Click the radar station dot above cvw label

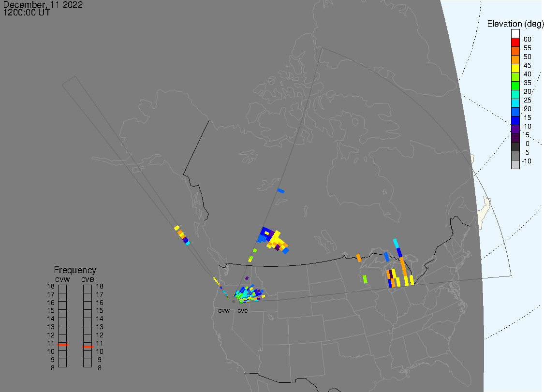tap(234, 302)
